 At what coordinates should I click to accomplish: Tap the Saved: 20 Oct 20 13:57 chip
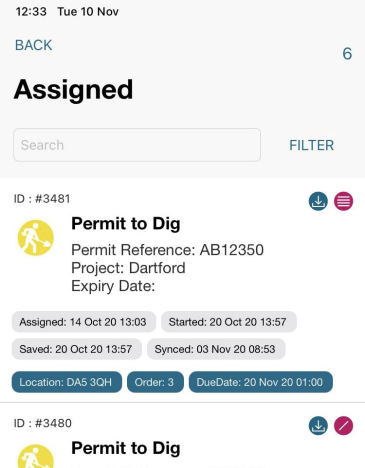[77, 349]
